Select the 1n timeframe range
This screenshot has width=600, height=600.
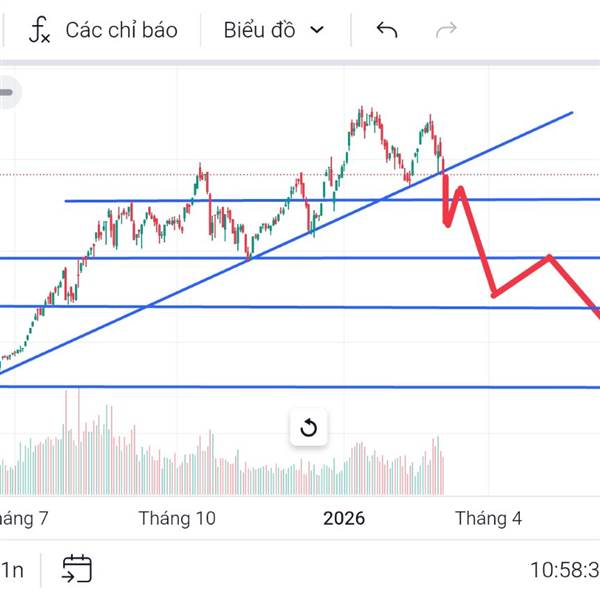click(12, 570)
